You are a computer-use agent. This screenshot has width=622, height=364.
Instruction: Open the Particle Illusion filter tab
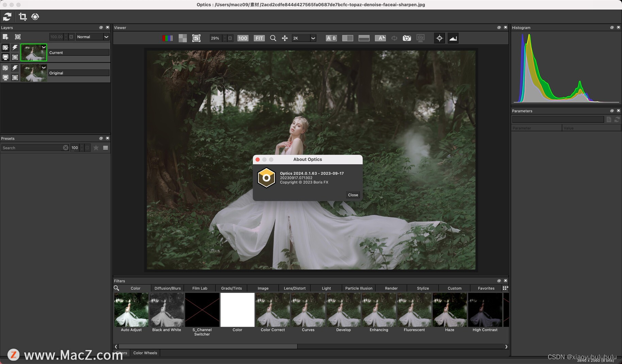click(359, 288)
